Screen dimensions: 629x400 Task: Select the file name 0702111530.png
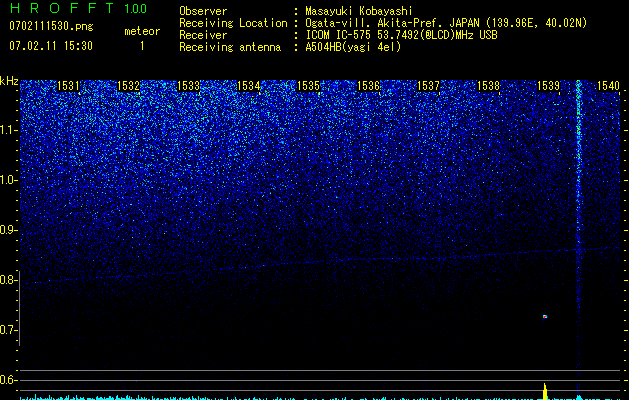point(51,26)
